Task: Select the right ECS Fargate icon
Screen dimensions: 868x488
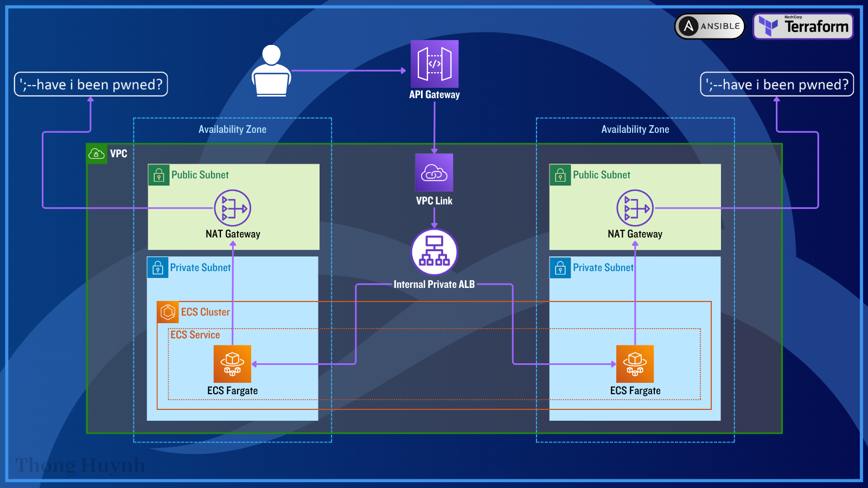Action: [635, 364]
